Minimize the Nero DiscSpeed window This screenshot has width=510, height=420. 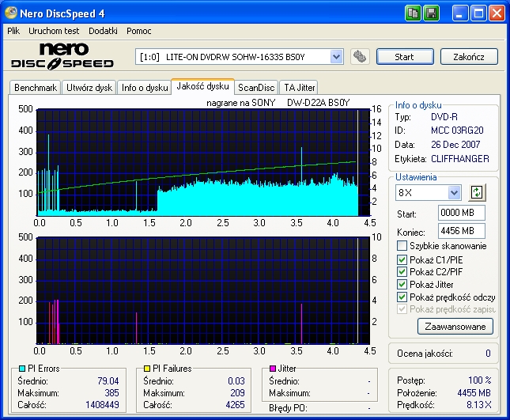click(x=459, y=13)
